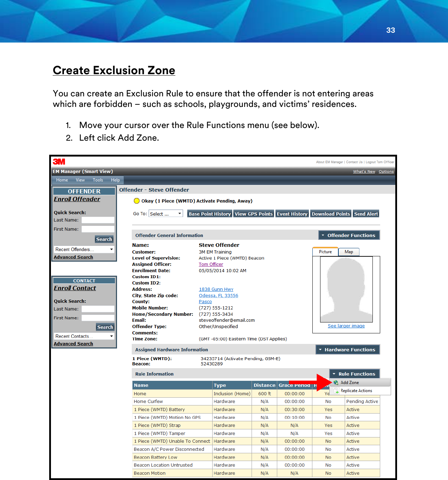Open Advanced Search under Offender panel
448x480 pixels.
click(x=73, y=257)
